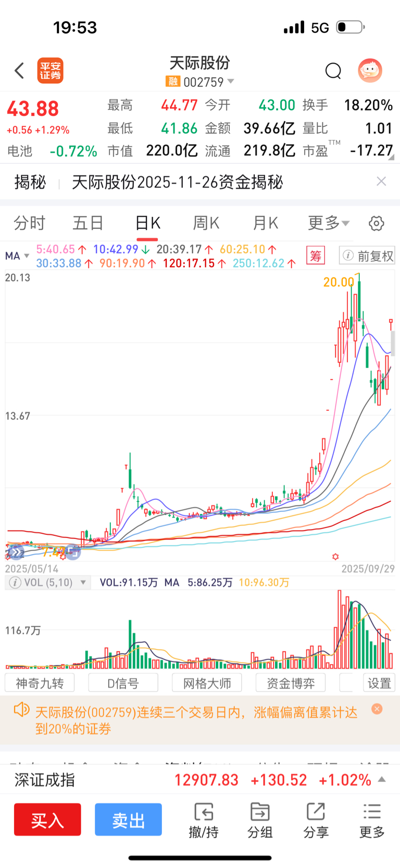400x868 pixels.
Task: Tap the speaker announcement icon
Action: 21,710
